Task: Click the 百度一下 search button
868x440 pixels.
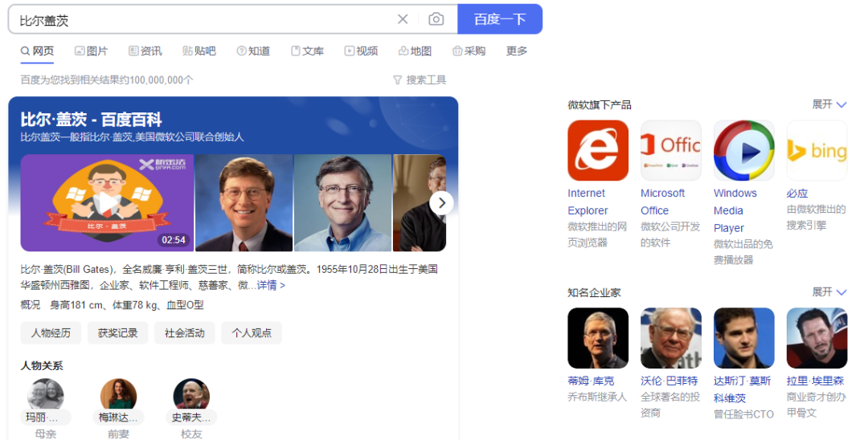Action: coord(500,19)
